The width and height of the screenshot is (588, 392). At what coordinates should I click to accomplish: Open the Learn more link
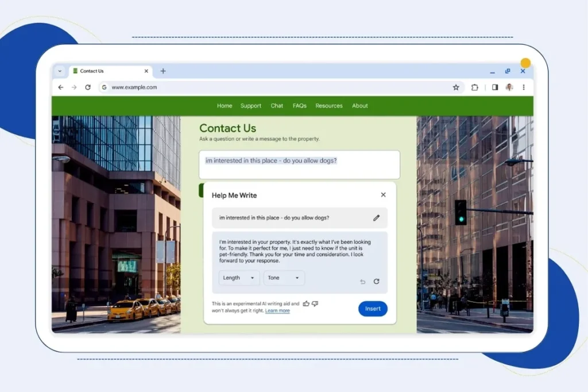(x=277, y=310)
